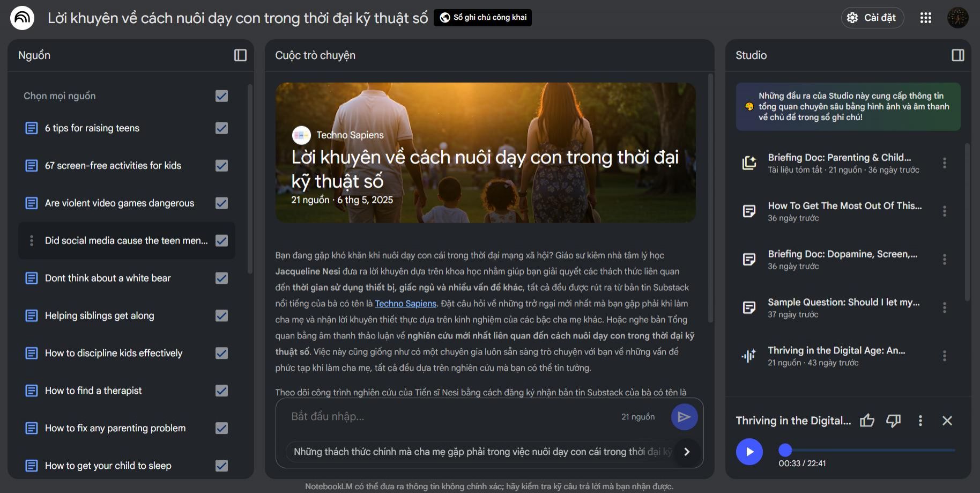The image size is (980, 493).
Task: Uncheck the 6 tips for raising teens source
Action: pyautogui.click(x=221, y=128)
